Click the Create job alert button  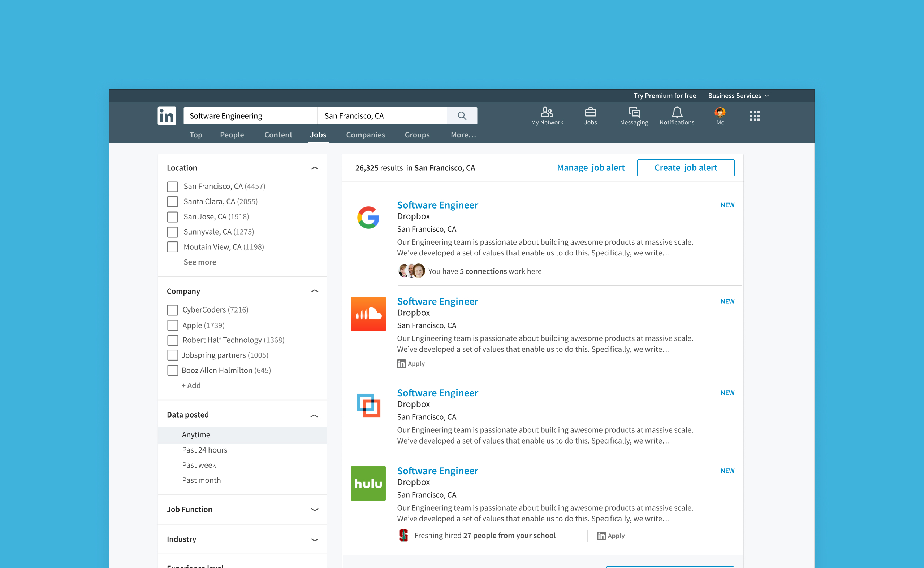point(685,167)
